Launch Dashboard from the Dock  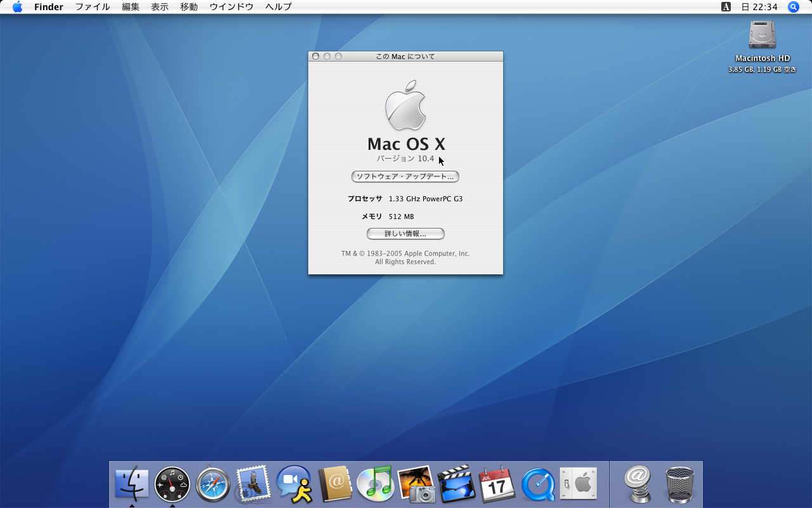(x=172, y=485)
